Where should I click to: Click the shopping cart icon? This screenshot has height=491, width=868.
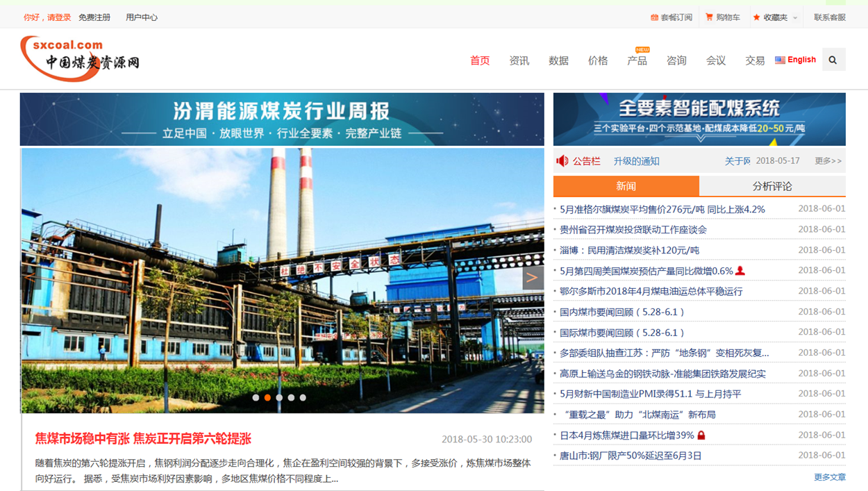709,17
